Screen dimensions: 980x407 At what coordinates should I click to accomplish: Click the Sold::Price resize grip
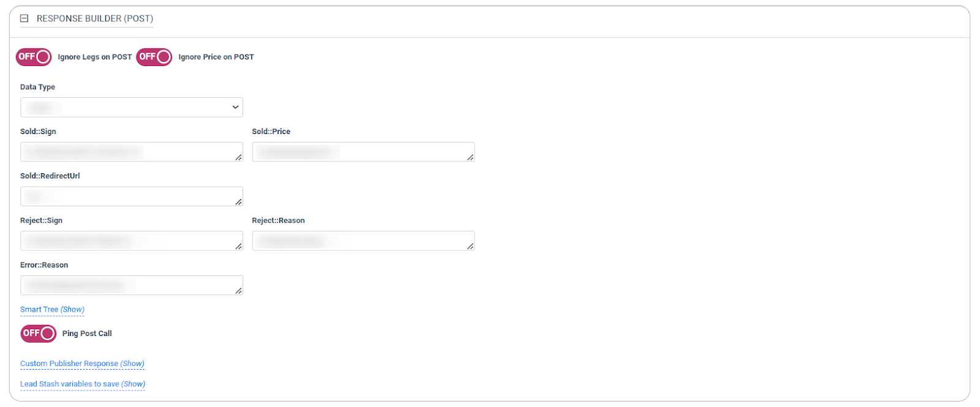470,157
